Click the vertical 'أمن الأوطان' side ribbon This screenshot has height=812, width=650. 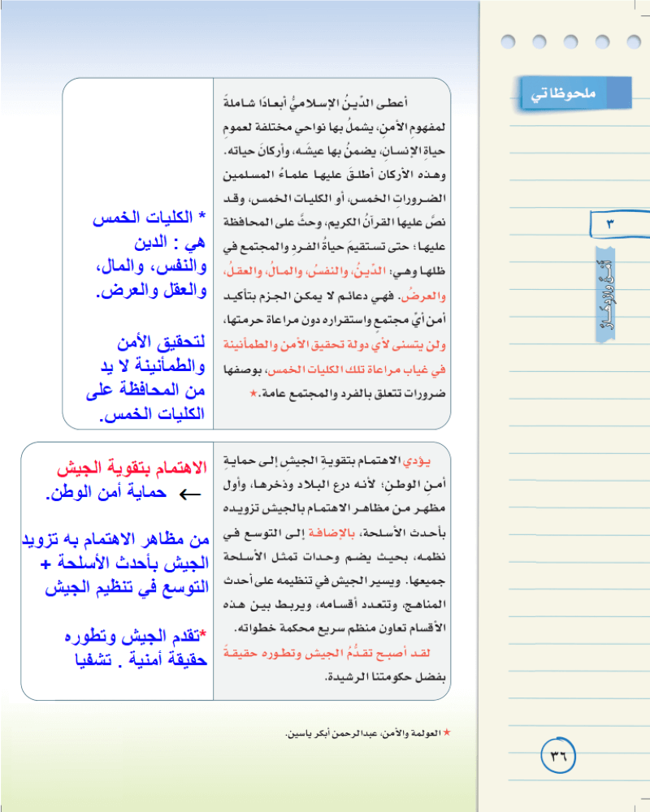[605, 296]
